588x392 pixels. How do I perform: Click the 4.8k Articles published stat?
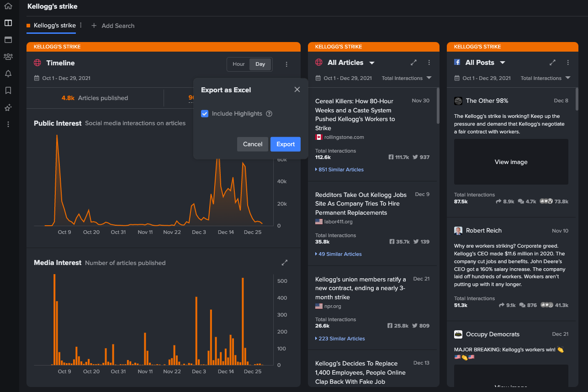(x=95, y=98)
